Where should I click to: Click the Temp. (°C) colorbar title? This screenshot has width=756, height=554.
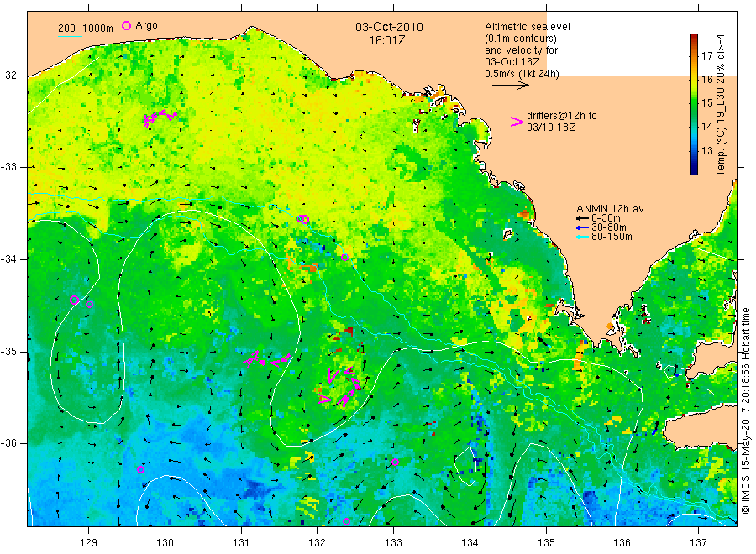click(x=721, y=105)
